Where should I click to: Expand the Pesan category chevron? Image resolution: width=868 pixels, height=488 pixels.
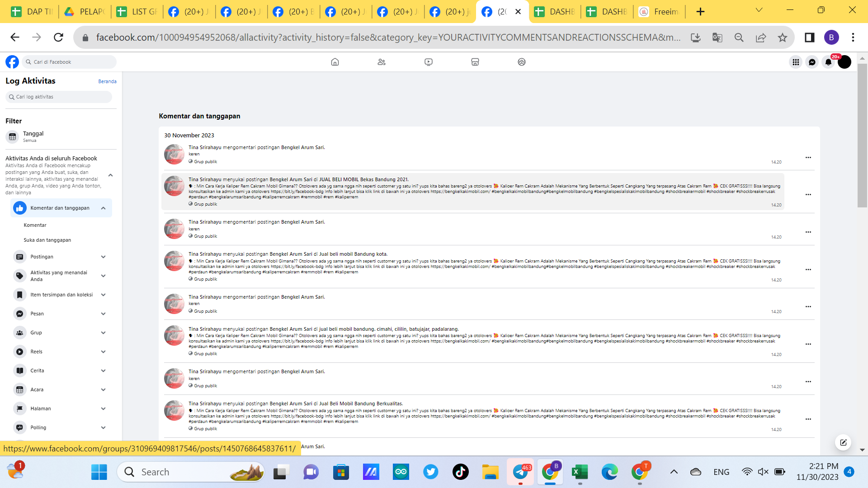pyautogui.click(x=103, y=314)
